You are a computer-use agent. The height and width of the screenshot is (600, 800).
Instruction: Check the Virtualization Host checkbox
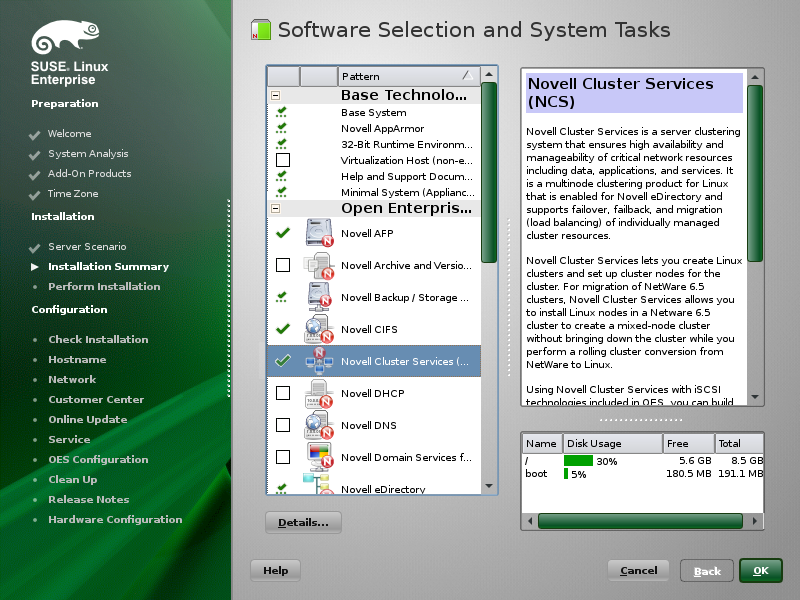(283, 160)
